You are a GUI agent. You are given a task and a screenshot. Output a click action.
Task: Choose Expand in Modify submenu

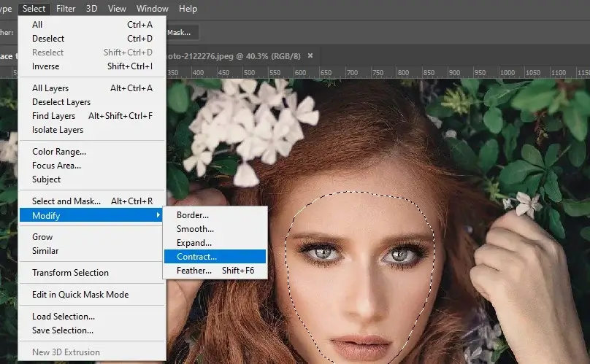215,243
